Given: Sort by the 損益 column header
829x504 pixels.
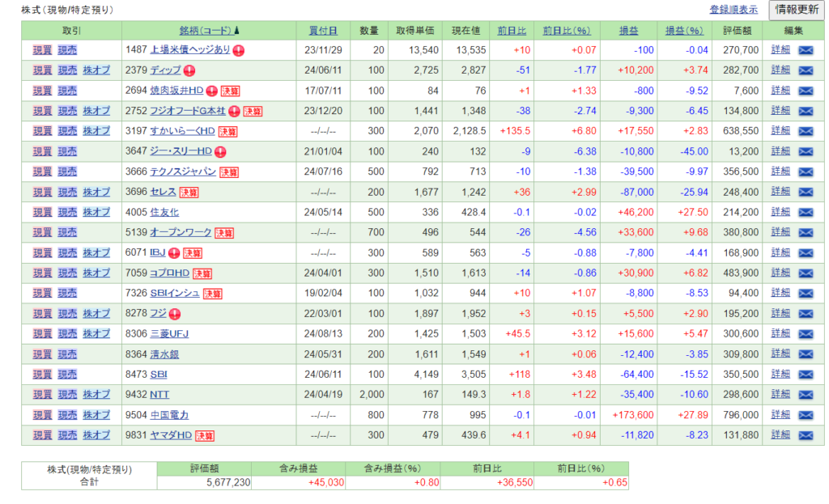Looking at the screenshot, I should pyautogui.click(x=628, y=31).
